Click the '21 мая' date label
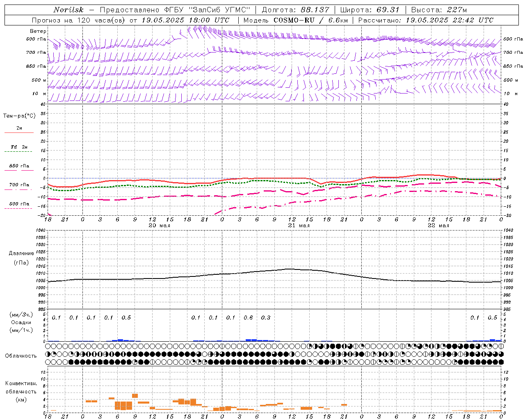525x420 pixels. click(299, 226)
